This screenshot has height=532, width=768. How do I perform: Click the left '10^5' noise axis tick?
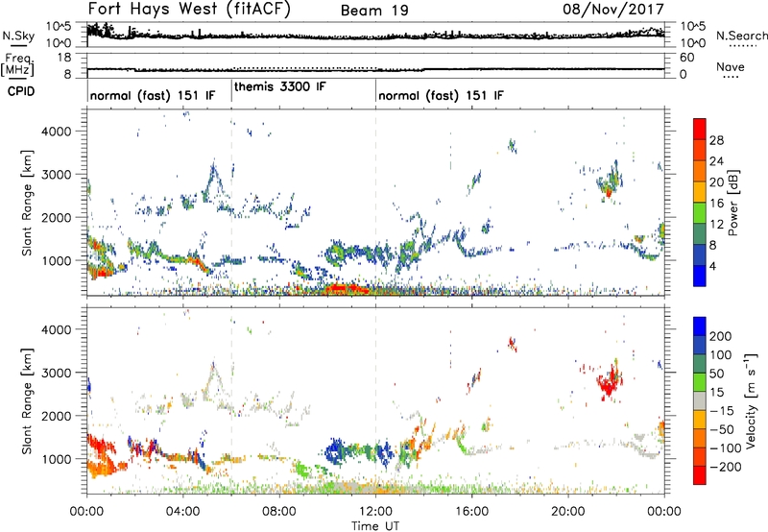59,26
